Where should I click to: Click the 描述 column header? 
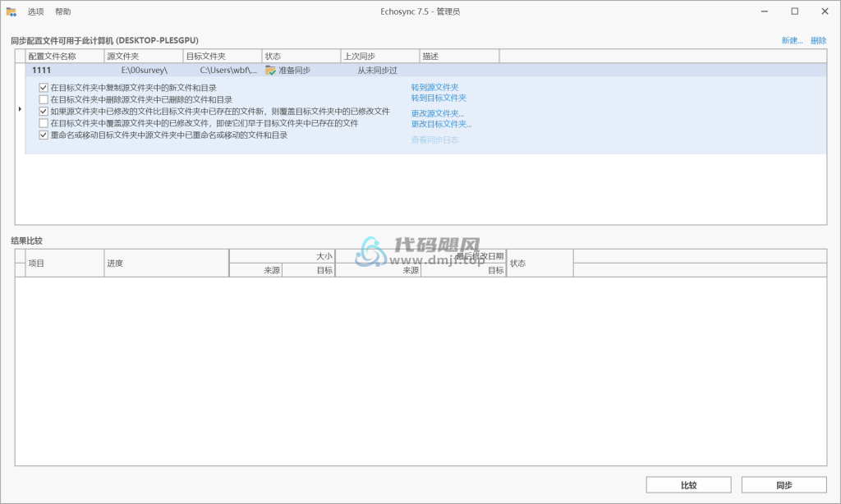(459, 57)
